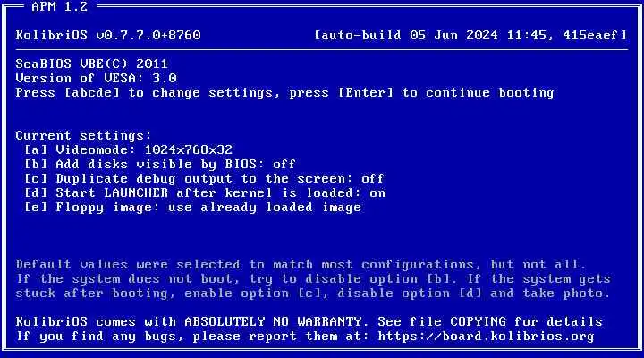The image size is (644, 358).
Task: Click the APM 1.2 title label
Action: click(x=60, y=6)
